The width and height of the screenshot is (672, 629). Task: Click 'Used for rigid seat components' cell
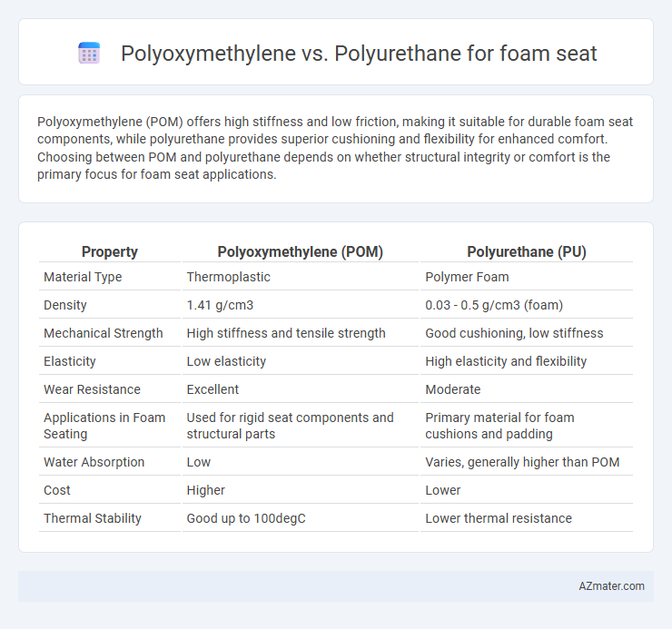coord(291,426)
